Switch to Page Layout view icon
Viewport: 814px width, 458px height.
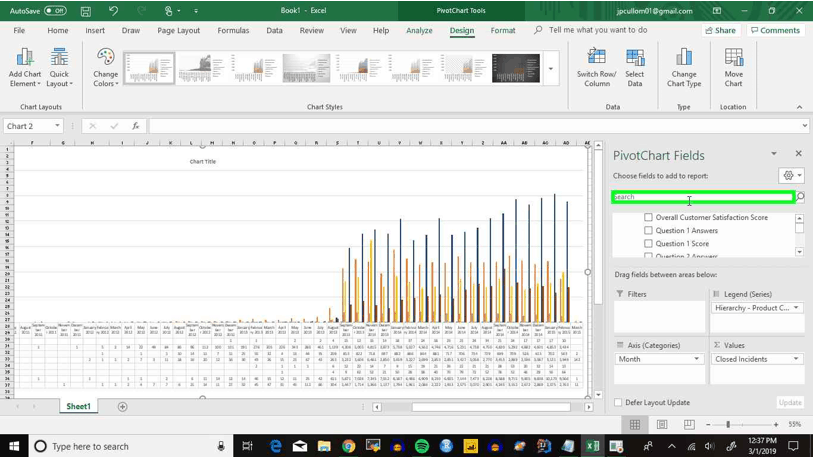click(x=662, y=425)
